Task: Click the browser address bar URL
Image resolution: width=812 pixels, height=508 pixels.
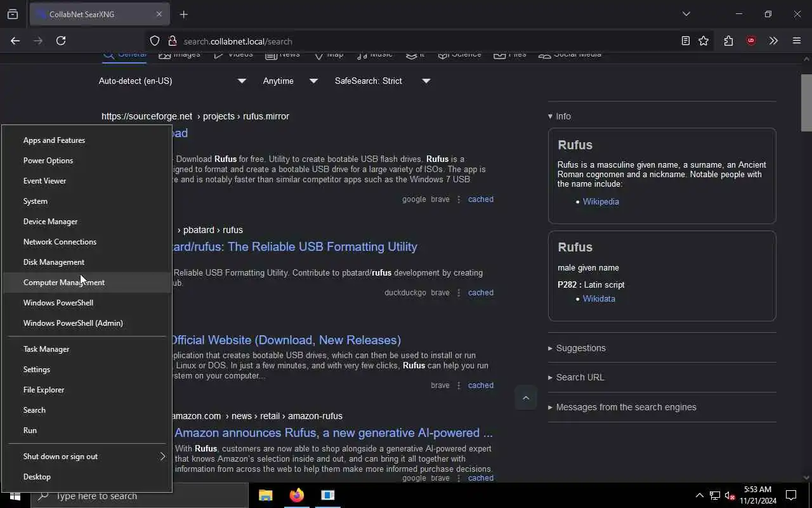Action: coord(238,41)
